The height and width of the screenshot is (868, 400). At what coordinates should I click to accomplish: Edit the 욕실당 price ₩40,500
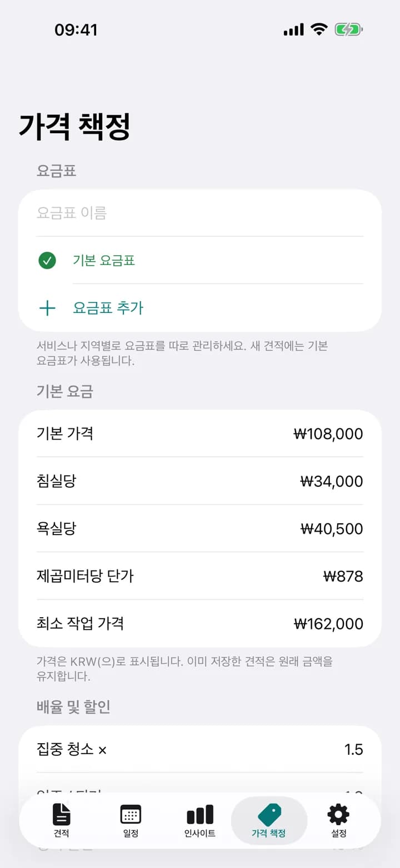coord(332,529)
